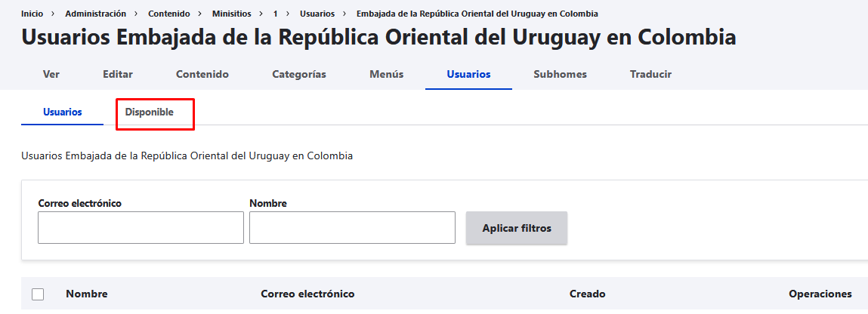Viewport: 868px width, 314px height.
Task: Click into the Nombre filter field
Action: [x=352, y=227]
